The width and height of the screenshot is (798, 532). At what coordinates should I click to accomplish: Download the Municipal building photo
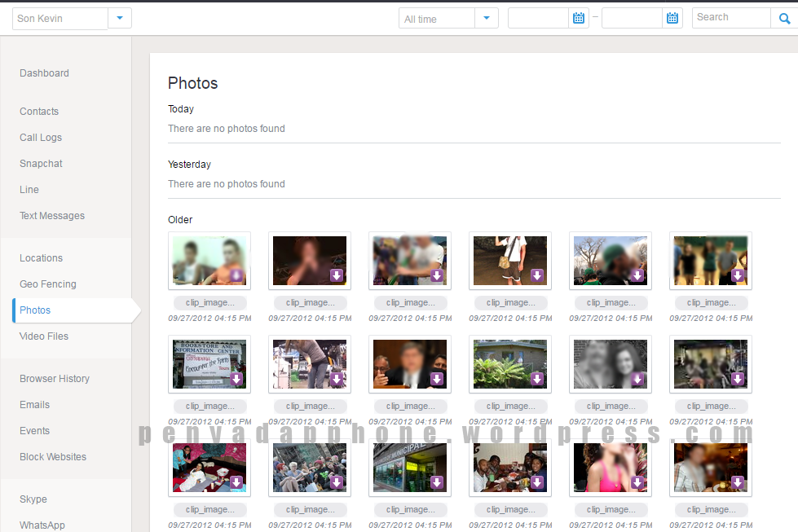coord(437,482)
